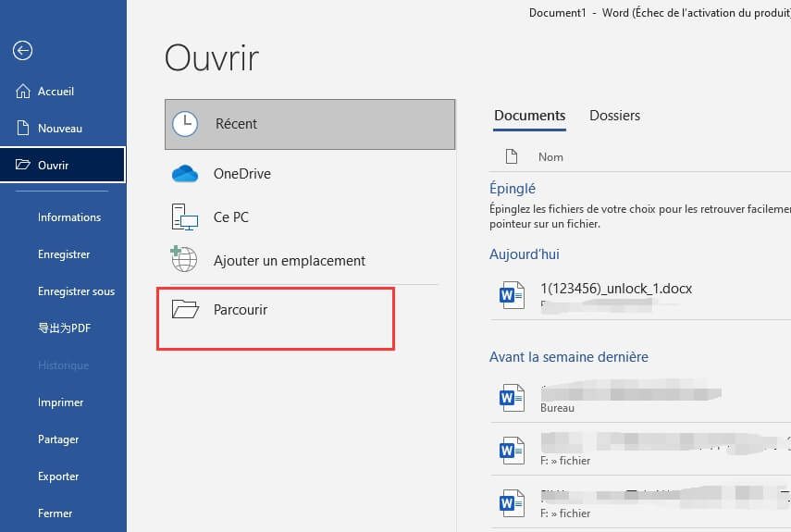
Task: Click the Avant la semaine dernière heading
Action: pos(569,357)
